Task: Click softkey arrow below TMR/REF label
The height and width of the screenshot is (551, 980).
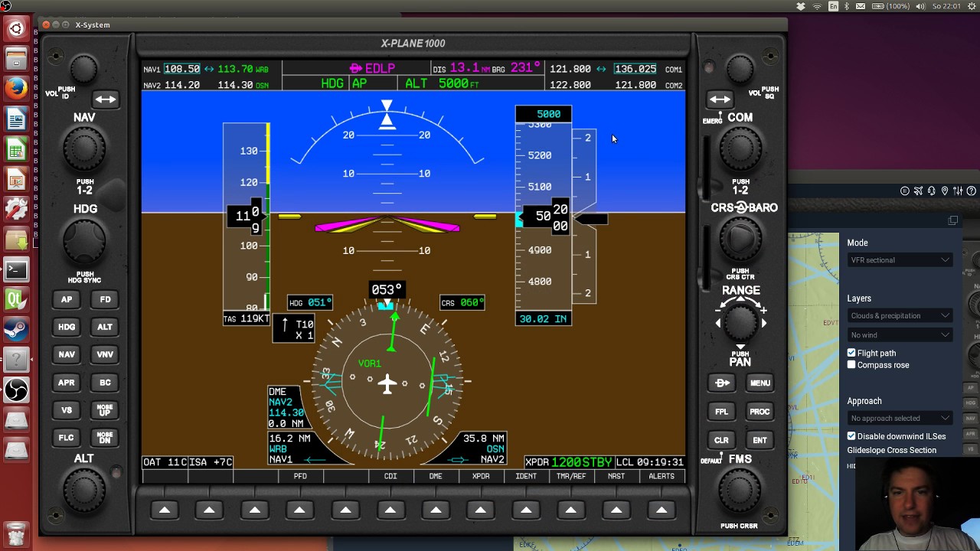Action: click(571, 510)
